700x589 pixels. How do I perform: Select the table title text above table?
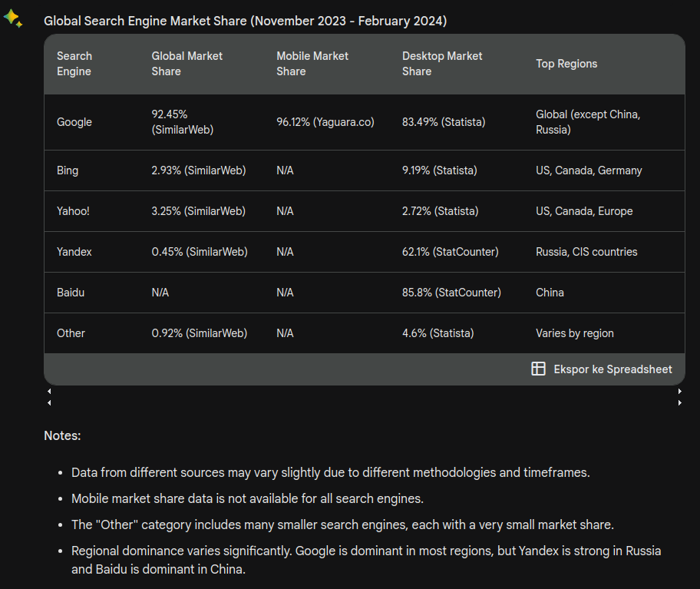(245, 21)
